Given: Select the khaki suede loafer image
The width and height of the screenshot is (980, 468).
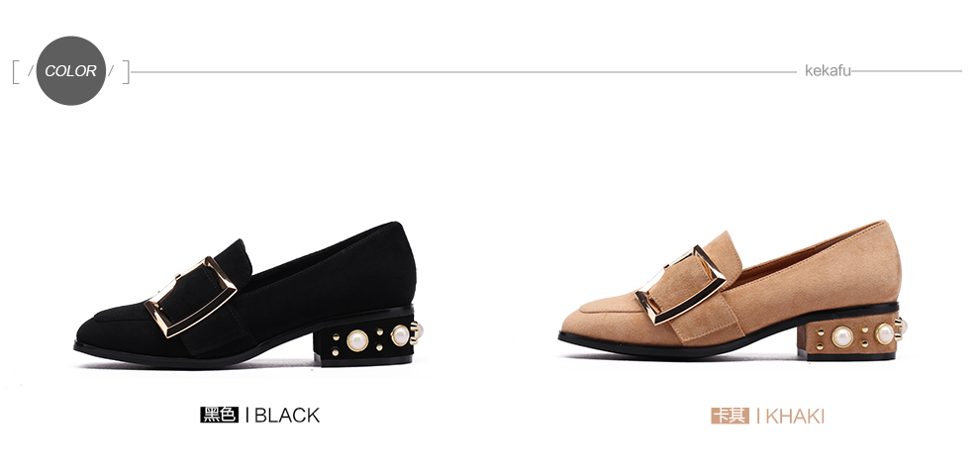Looking at the screenshot, I should 732,291.
